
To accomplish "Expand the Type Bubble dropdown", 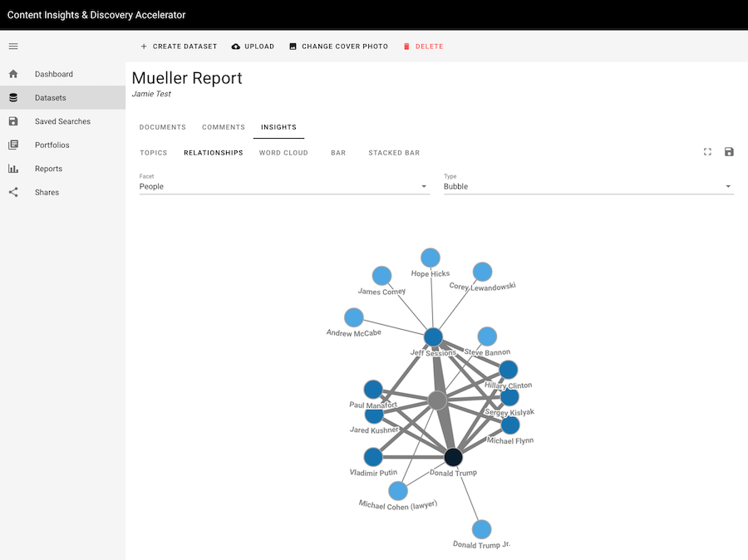I will click(588, 186).
